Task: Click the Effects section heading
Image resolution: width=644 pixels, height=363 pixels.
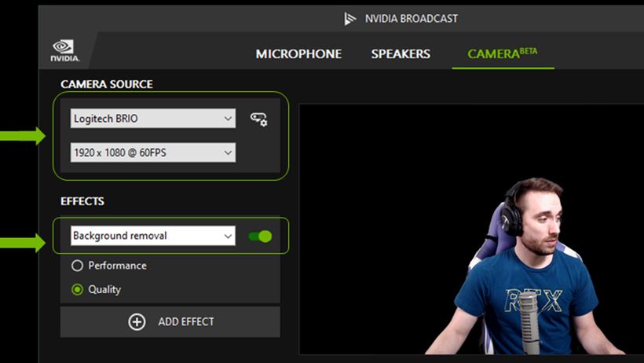Action: pos(82,201)
